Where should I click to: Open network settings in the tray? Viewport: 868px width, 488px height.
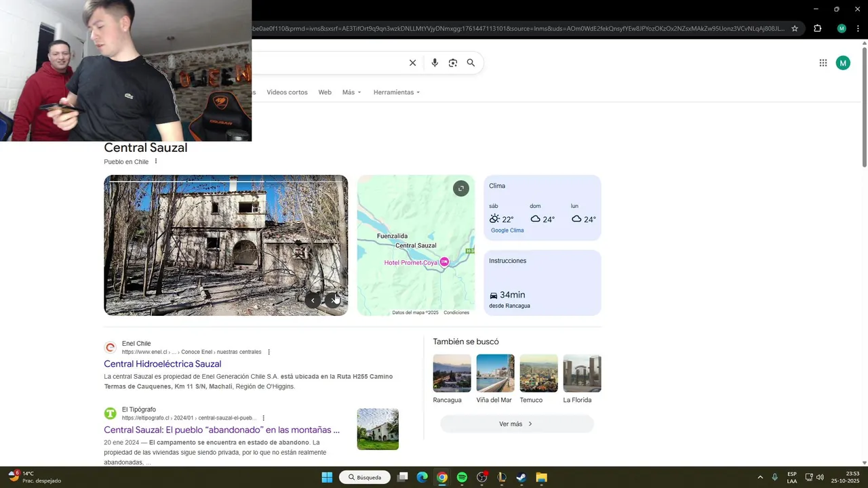click(x=809, y=477)
